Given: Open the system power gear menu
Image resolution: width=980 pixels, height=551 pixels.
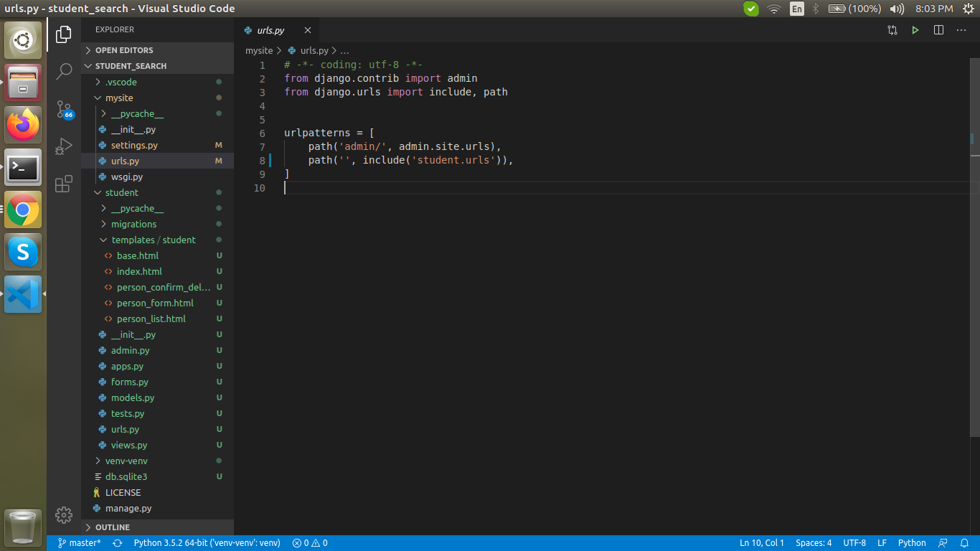Looking at the screenshot, I should [969, 9].
